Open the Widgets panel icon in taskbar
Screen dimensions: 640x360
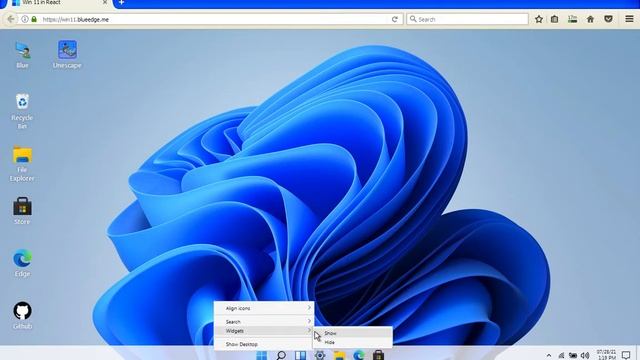(300, 355)
